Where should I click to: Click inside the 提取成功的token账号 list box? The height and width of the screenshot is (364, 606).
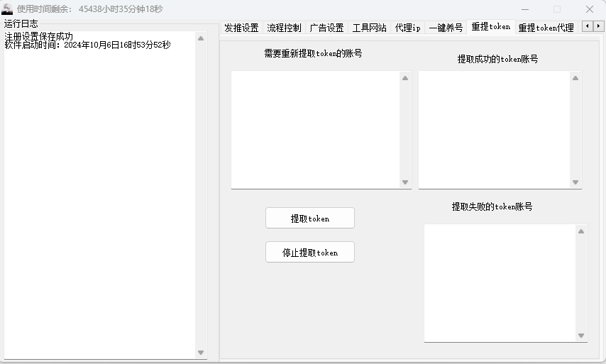pos(494,130)
